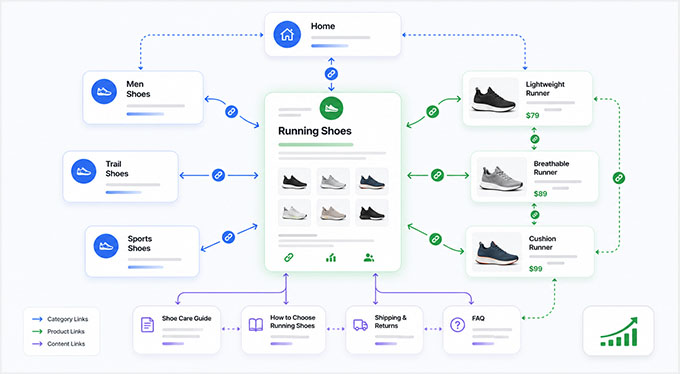Click the $99 price
The width and height of the screenshot is (680, 374).
[536, 269]
